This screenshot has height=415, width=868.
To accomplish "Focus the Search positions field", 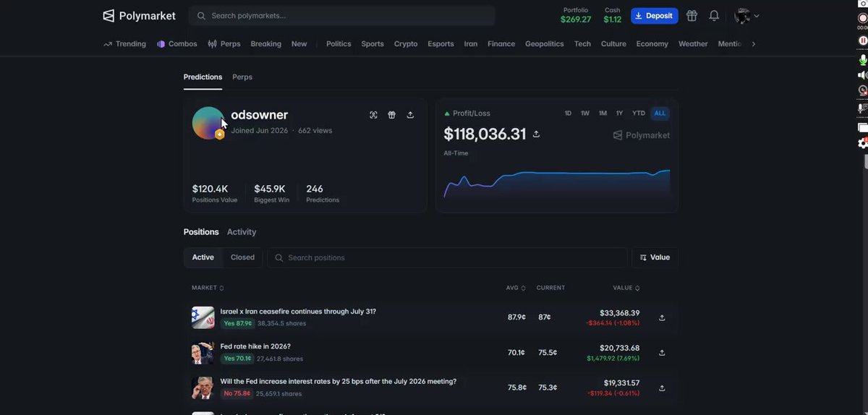I will 447,257.
